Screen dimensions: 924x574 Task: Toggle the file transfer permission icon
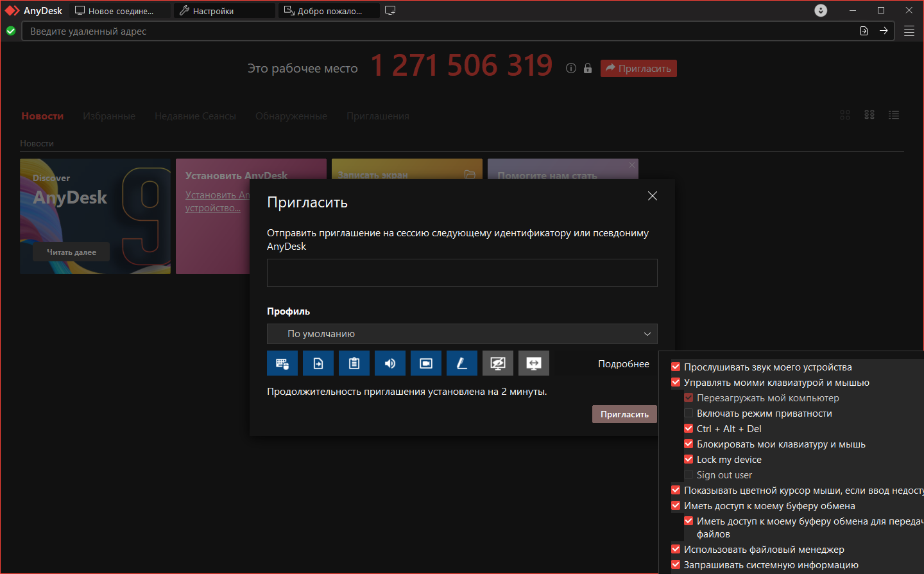pos(318,363)
